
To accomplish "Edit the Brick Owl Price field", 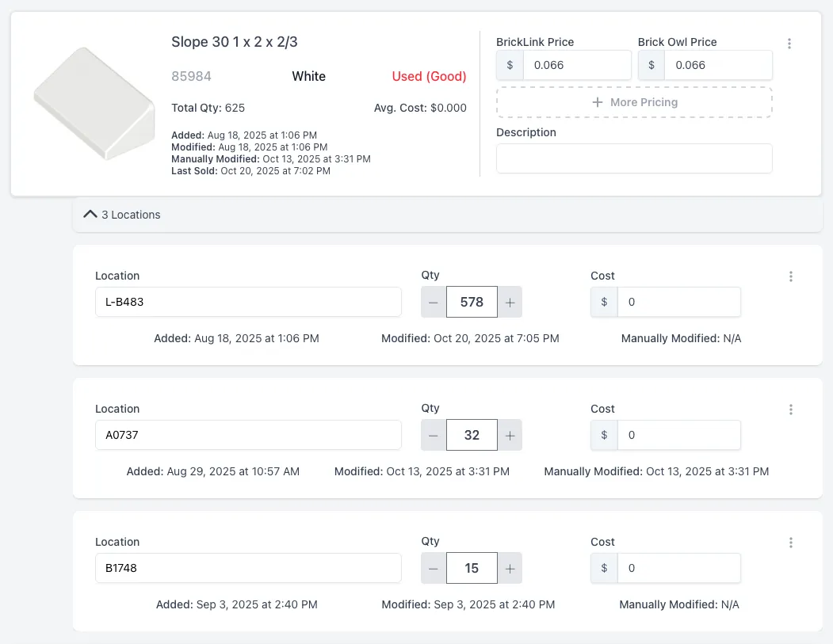I will (x=718, y=65).
